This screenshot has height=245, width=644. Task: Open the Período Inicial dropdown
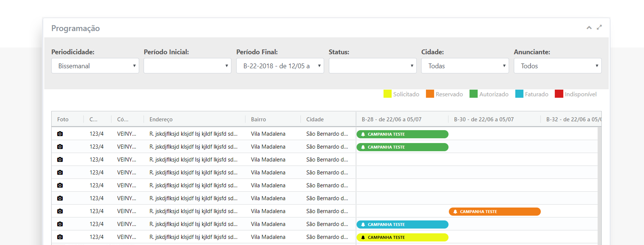[x=187, y=66]
